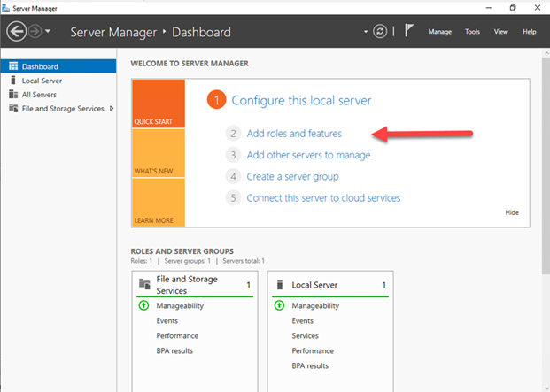Select the LEARN MORE tile
The width and height of the screenshot is (550, 392).
[x=159, y=203]
